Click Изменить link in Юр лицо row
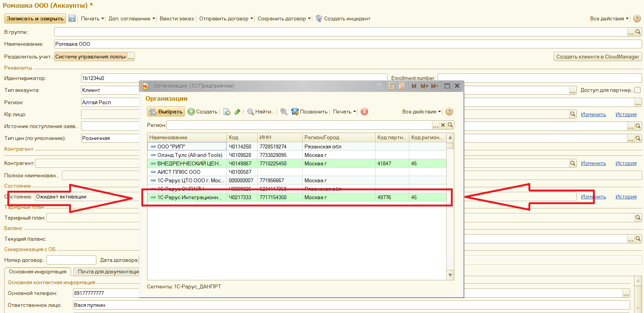 click(593, 114)
